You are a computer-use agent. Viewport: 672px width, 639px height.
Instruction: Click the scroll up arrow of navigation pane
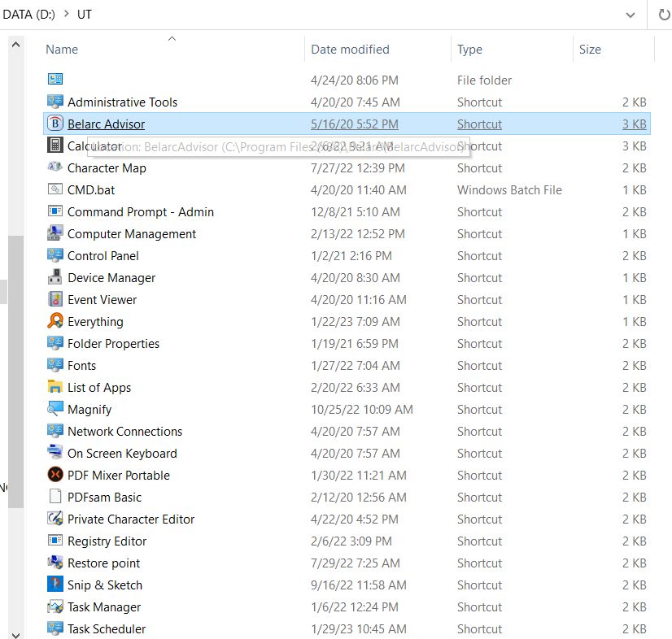(x=15, y=44)
